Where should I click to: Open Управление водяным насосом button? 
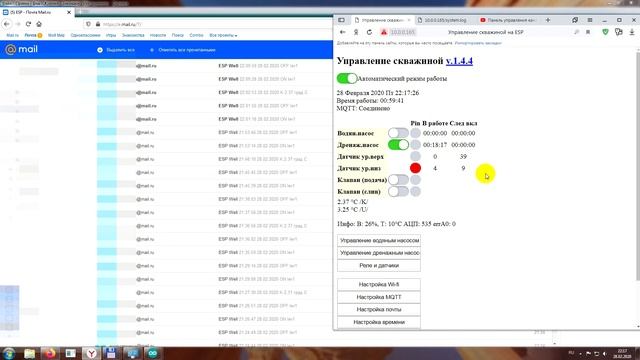tap(379, 240)
